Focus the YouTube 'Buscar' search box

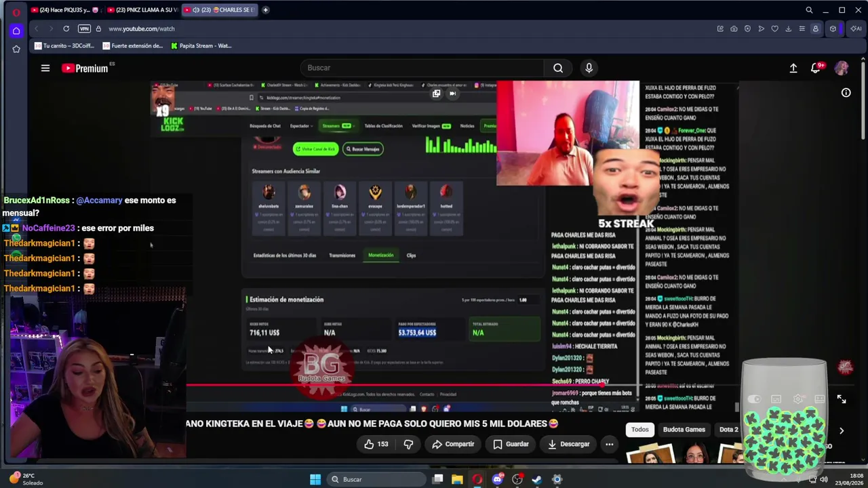[x=422, y=68]
